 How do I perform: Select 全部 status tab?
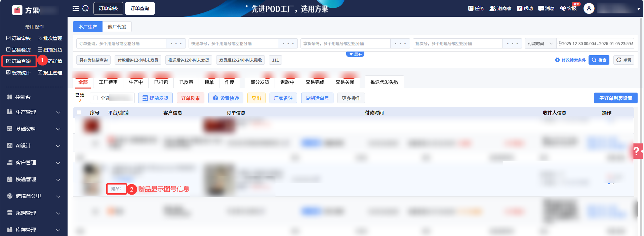(x=83, y=82)
